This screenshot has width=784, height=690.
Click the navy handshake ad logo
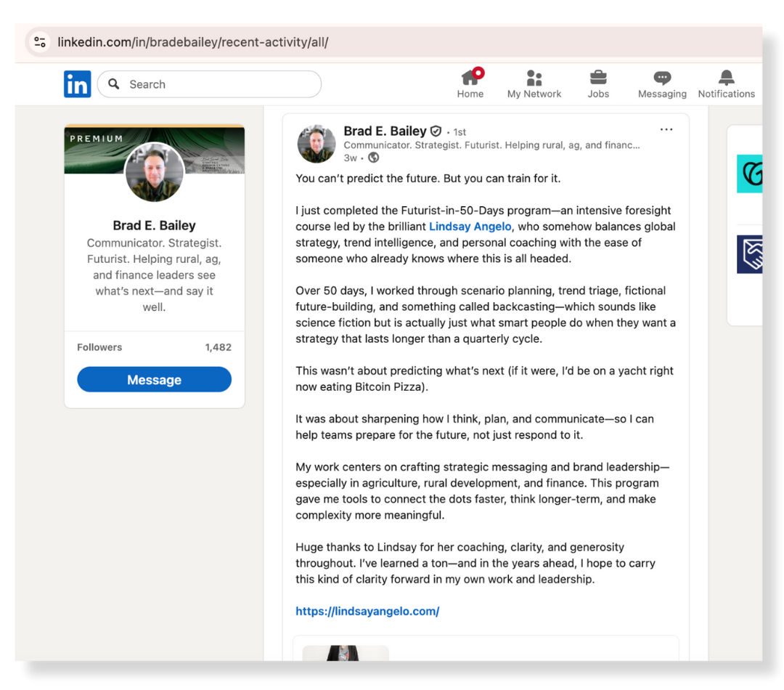pos(749,254)
